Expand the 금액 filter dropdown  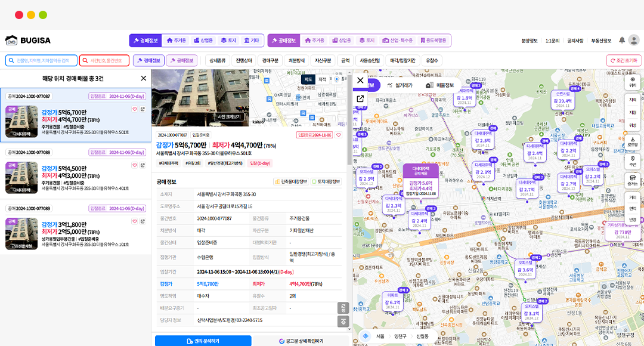(x=345, y=60)
